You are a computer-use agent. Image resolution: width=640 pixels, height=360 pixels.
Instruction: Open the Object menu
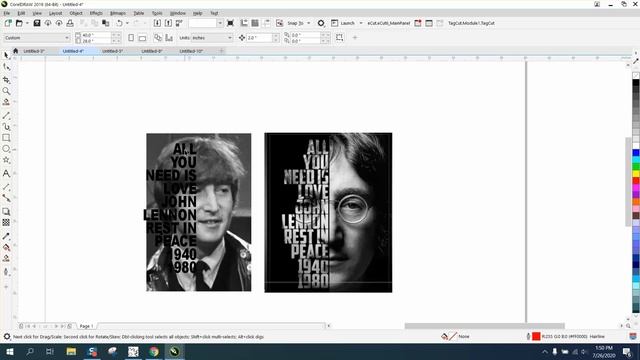click(76, 13)
